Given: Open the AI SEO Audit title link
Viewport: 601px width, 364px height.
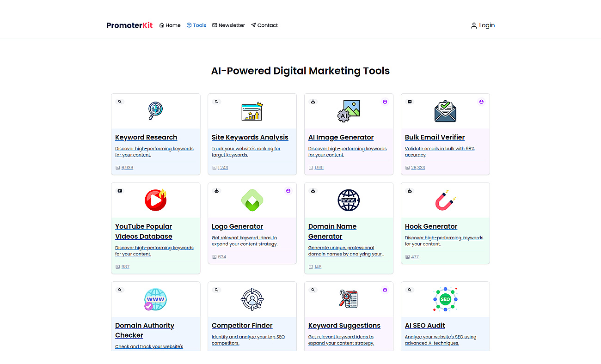Looking at the screenshot, I should [x=425, y=326].
